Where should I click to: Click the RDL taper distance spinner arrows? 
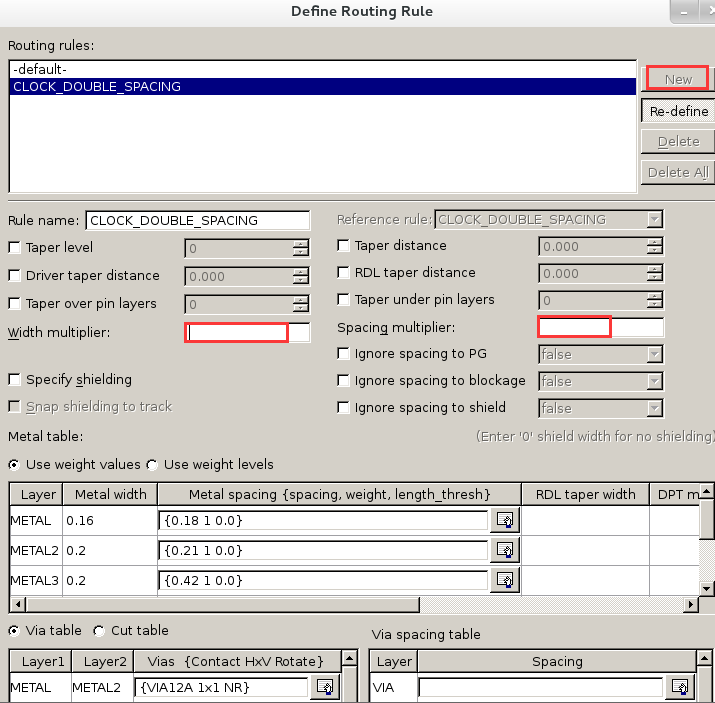pos(654,274)
